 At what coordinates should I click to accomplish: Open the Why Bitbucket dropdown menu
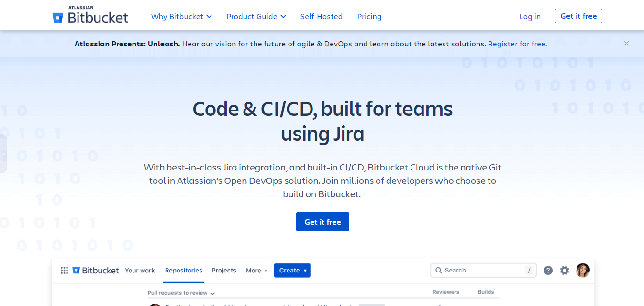click(x=181, y=16)
